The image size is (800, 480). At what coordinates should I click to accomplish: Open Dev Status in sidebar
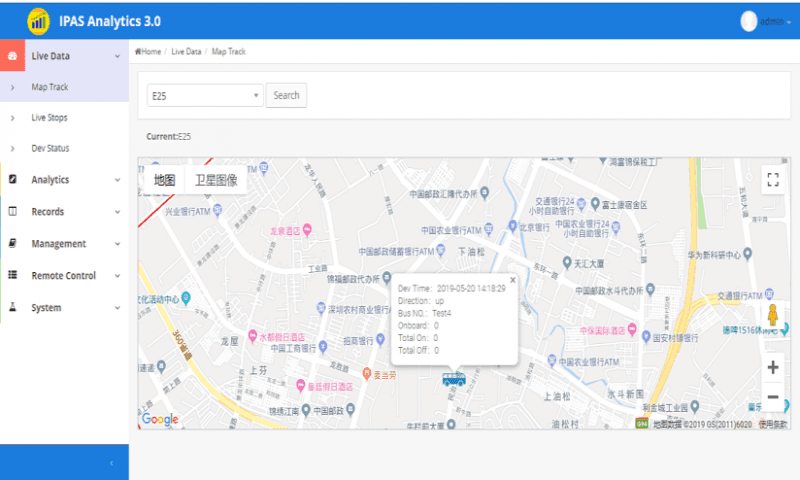(x=50, y=148)
